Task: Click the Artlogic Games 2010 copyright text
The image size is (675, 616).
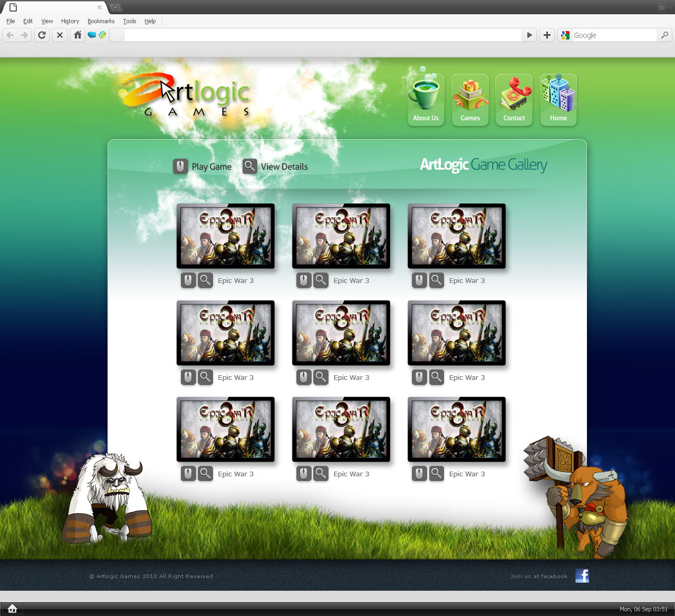Action: click(151, 576)
